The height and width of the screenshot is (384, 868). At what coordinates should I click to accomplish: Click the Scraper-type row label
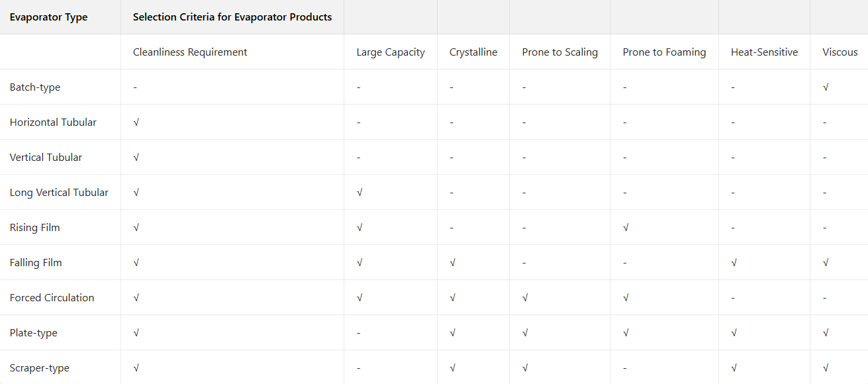coord(39,368)
